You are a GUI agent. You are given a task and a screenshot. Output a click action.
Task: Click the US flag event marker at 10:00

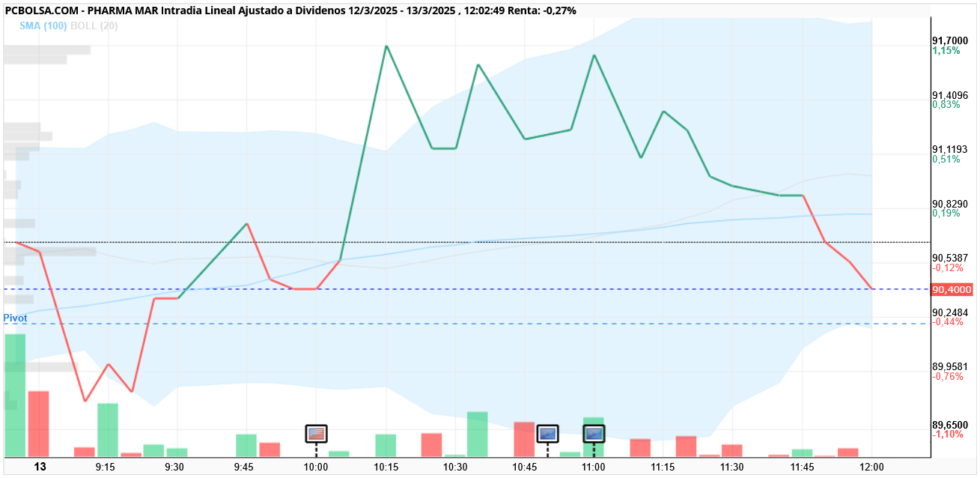pyautogui.click(x=316, y=433)
